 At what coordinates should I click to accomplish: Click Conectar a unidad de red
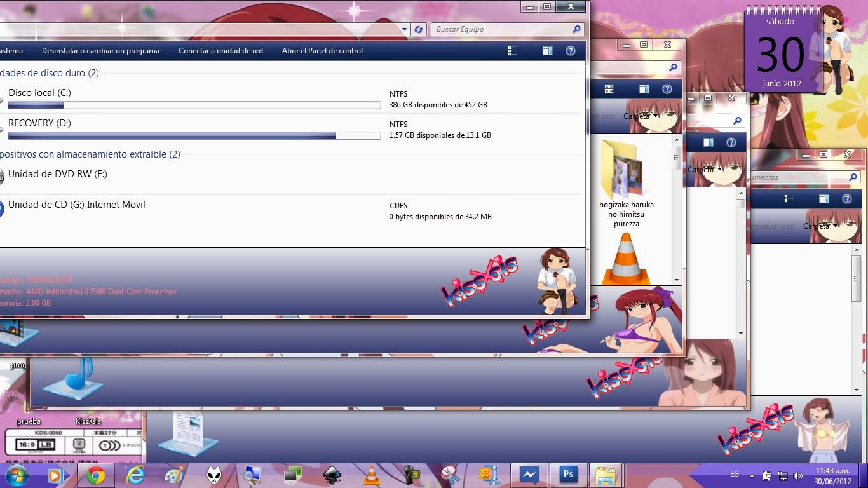pyautogui.click(x=220, y=51)
